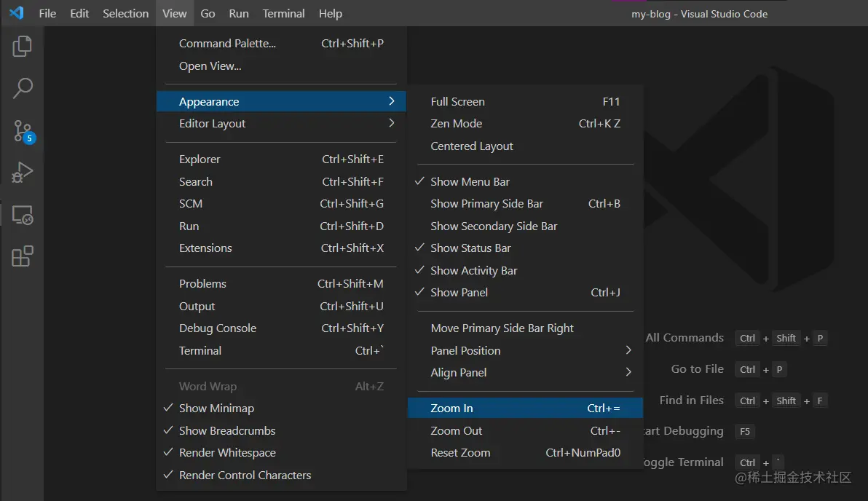Screen dimensions: 868x501
Task: Open the Edit menu
Action: pos(79,13)
